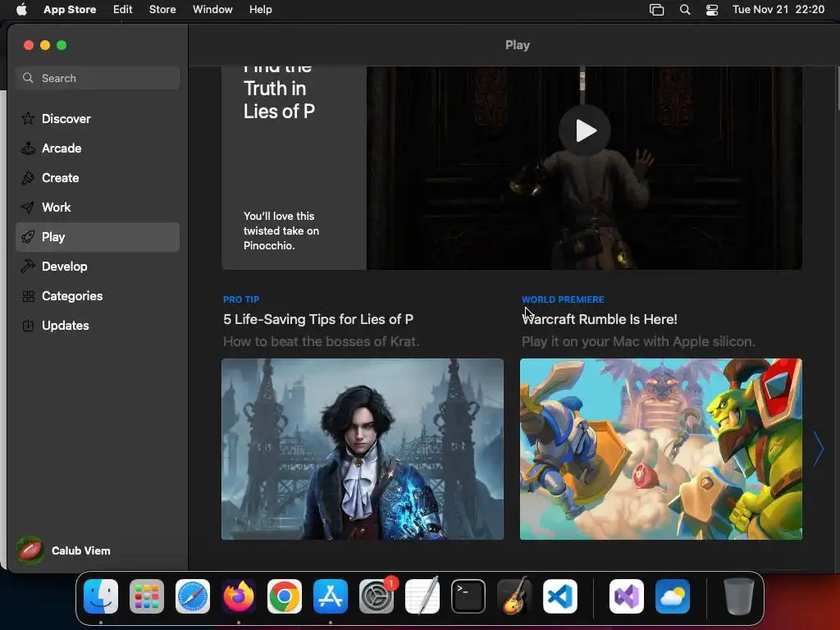Click the App Store dock icon

331,596
